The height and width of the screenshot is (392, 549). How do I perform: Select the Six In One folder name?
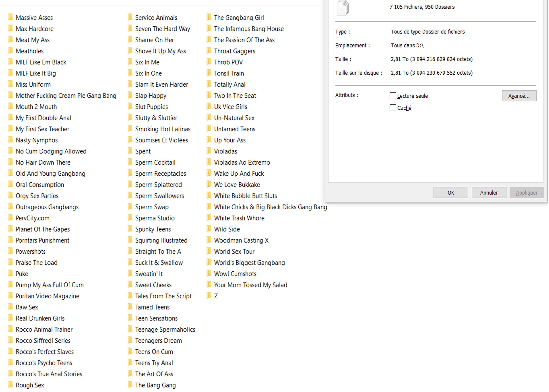pos(148,73)
